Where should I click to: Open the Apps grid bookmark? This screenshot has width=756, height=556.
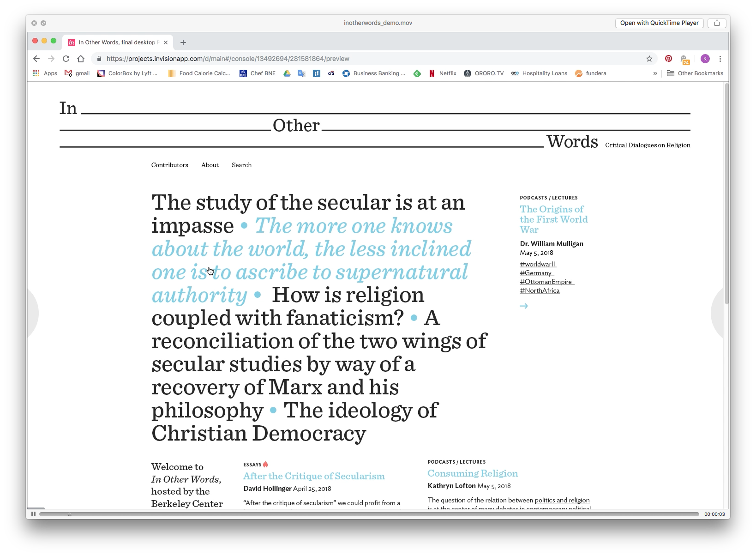point(45,73)
